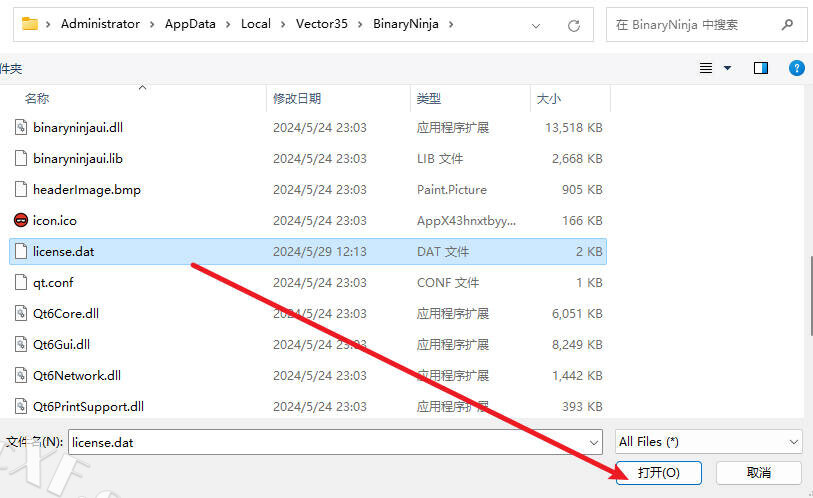
Task: Expand the chevron after Administrator breadcrumb
Action: click(152, 24)
